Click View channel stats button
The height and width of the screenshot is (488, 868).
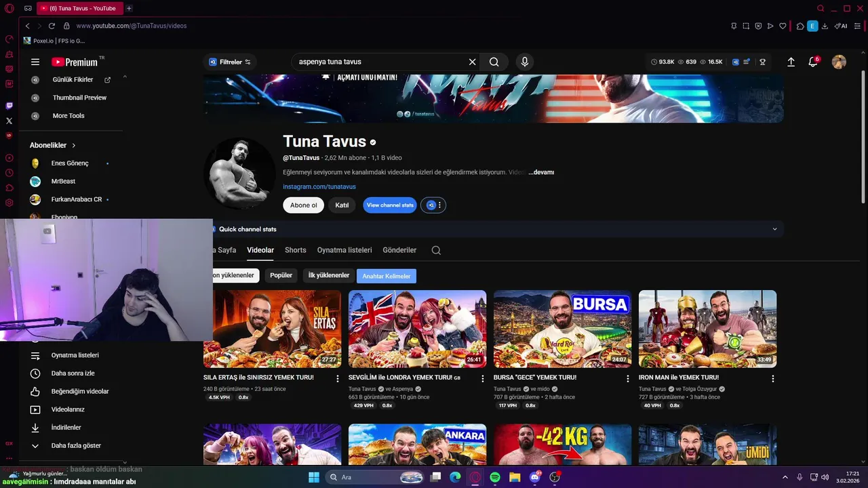(x=390, y=205)
